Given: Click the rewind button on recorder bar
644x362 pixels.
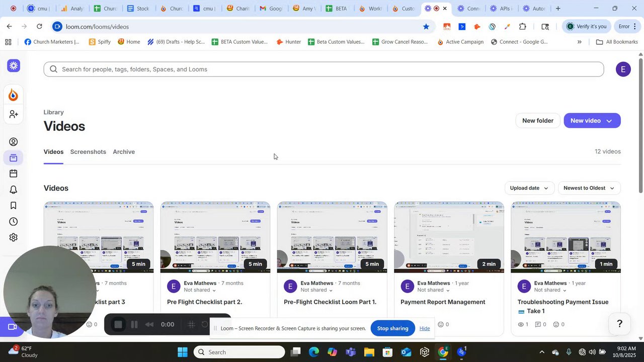Looking at the screenshot, I should coord(149,324).
